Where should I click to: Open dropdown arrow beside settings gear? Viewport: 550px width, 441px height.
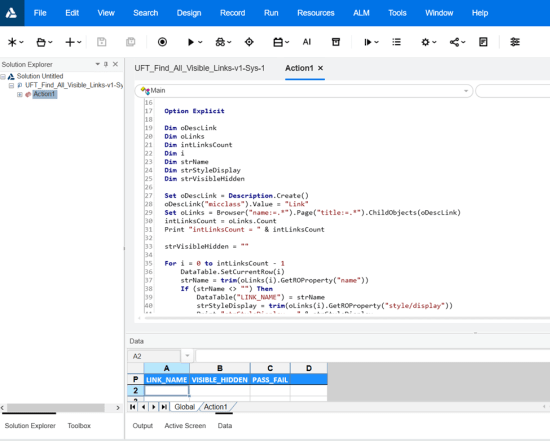(434, 42)
